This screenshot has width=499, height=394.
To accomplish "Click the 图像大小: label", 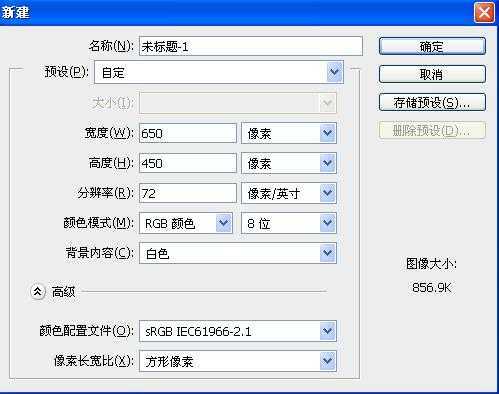I will (431, 264).
